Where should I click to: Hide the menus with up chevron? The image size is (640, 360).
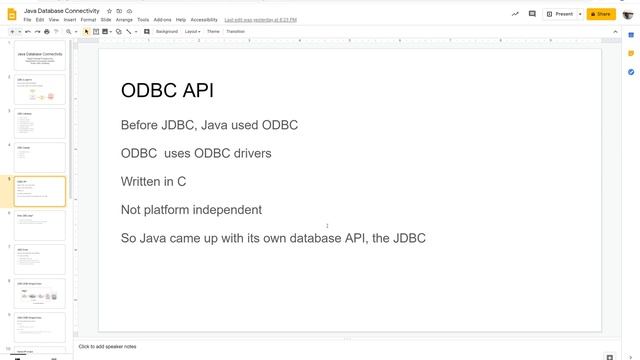[615, 31]
